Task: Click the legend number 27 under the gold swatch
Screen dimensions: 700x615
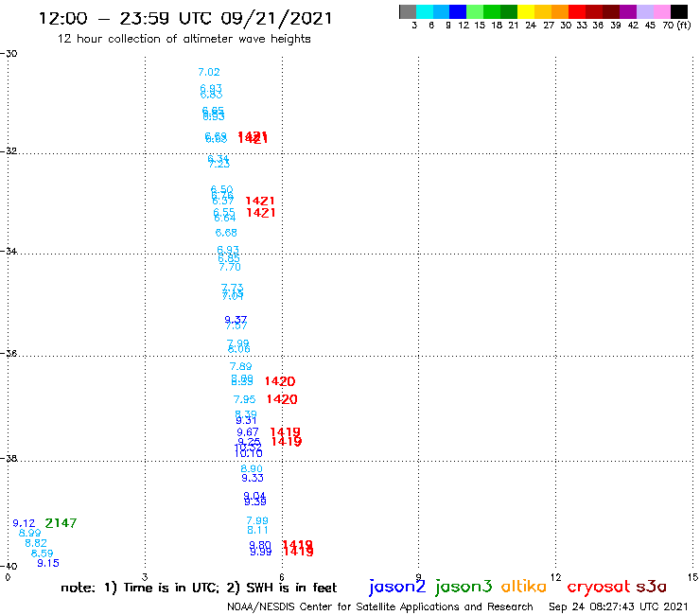Action: (549, 25)
